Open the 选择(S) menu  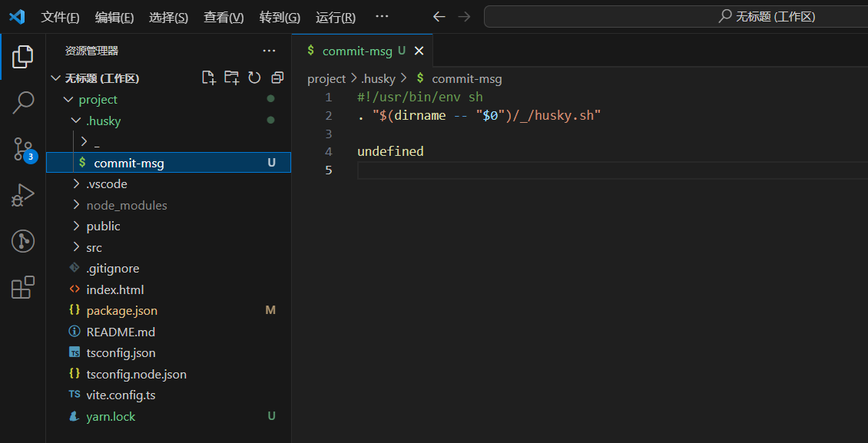click(168, 17)
